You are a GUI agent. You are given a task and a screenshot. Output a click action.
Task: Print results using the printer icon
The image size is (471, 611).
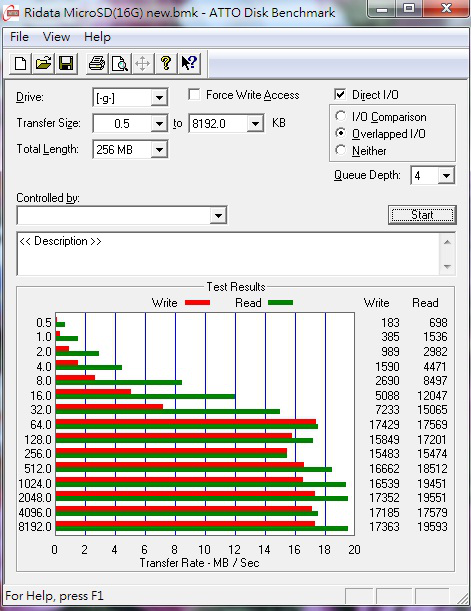click(97, 63)
